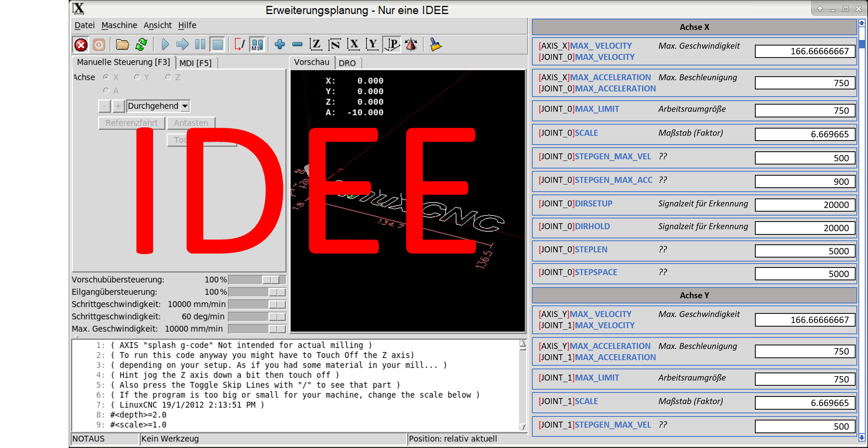
Task: Execute the next line step icon
Action: coord(183,45)
